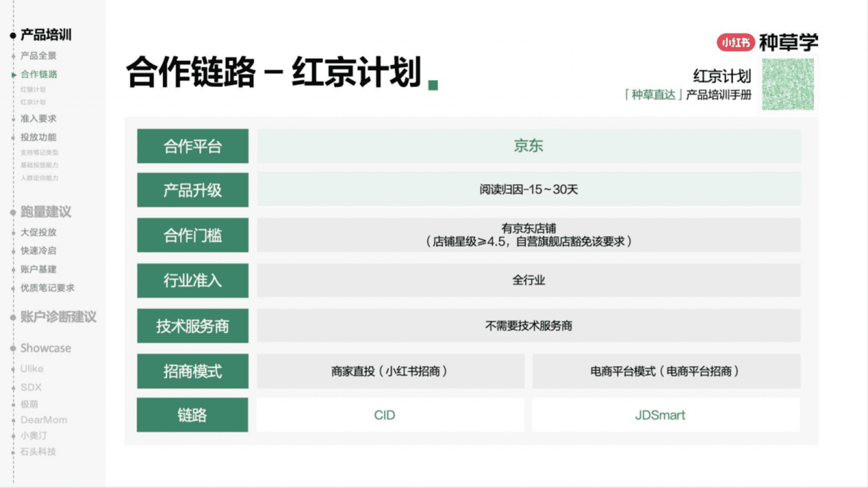Jump to 跑量建议 section in sidebar
This screenshot has height=488, width=868.
(46, 212)
